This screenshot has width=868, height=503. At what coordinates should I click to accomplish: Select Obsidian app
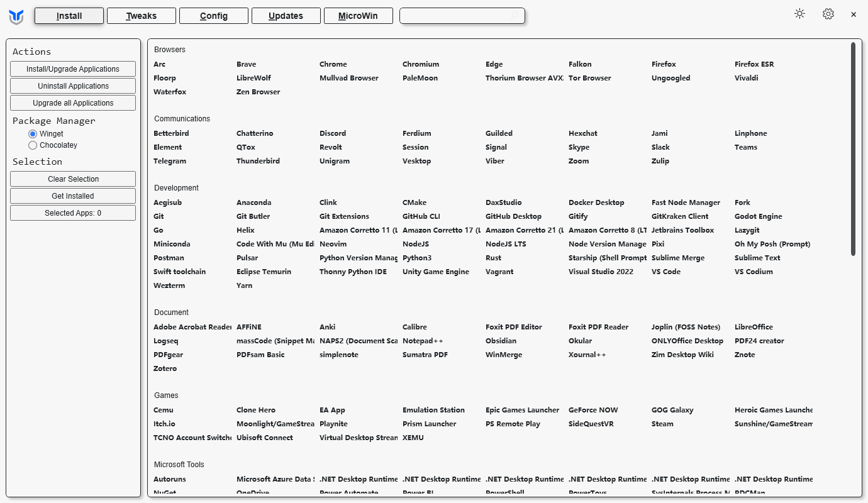501,341
